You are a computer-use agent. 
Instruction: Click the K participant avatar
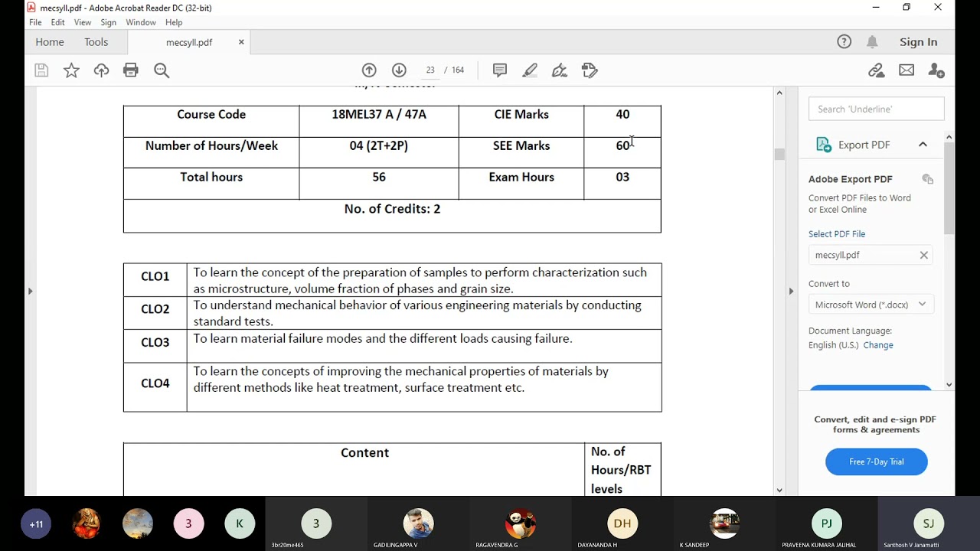tap(240, 524)
